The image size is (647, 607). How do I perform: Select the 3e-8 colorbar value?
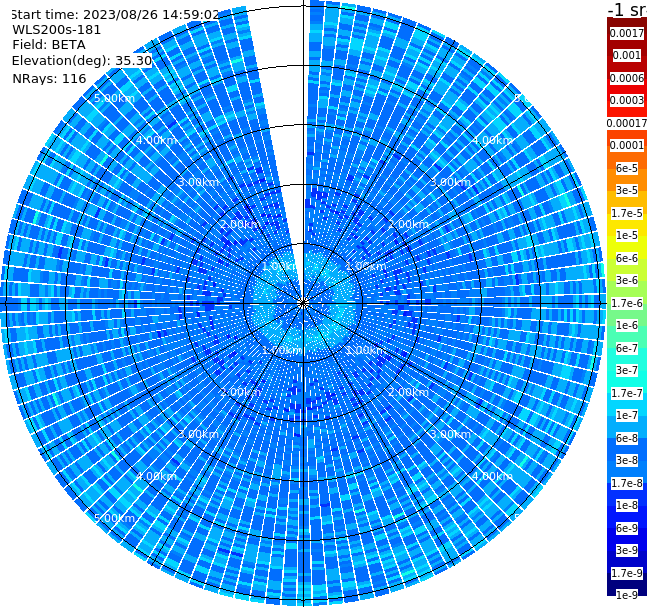pyautogui.click(x=627, y=460)
